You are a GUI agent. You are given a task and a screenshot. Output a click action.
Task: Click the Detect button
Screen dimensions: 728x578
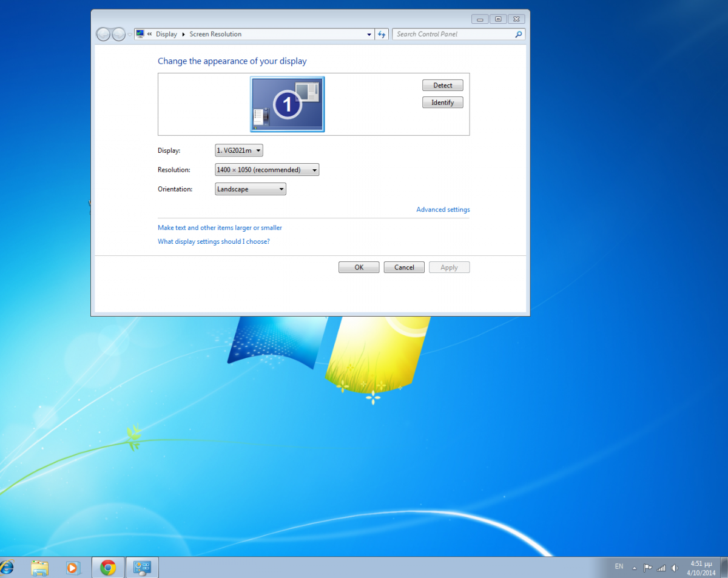point(443,86)
